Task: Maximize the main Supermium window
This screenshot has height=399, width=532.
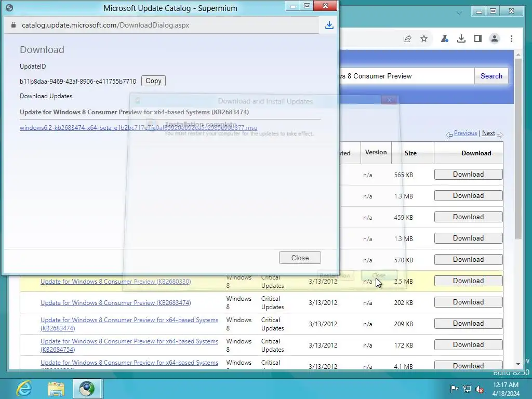Action: (494, 11)
